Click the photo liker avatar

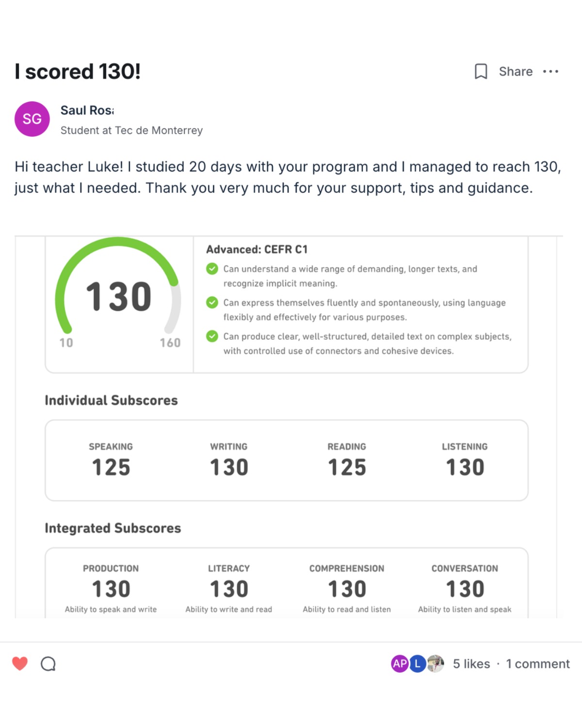436,663
